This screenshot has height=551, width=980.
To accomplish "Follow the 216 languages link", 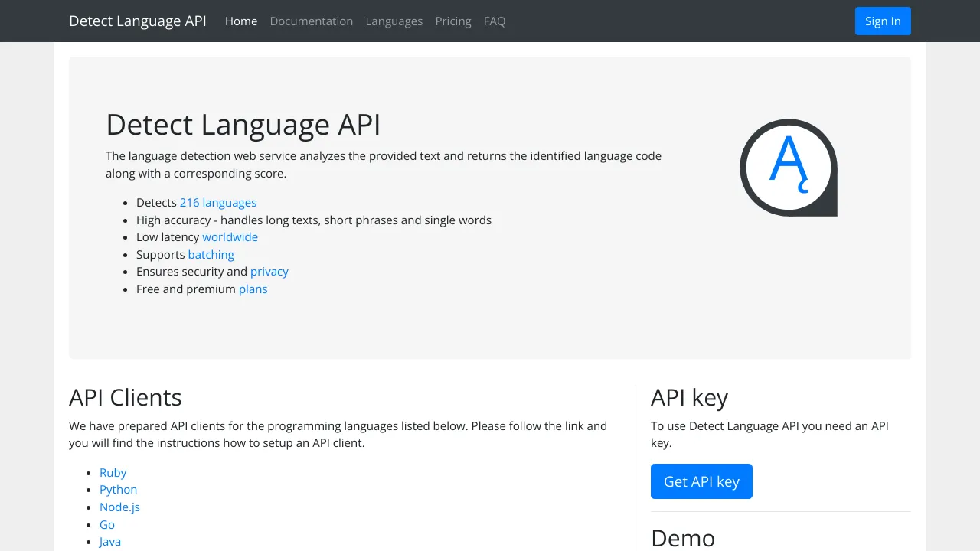I will (218, 203).
